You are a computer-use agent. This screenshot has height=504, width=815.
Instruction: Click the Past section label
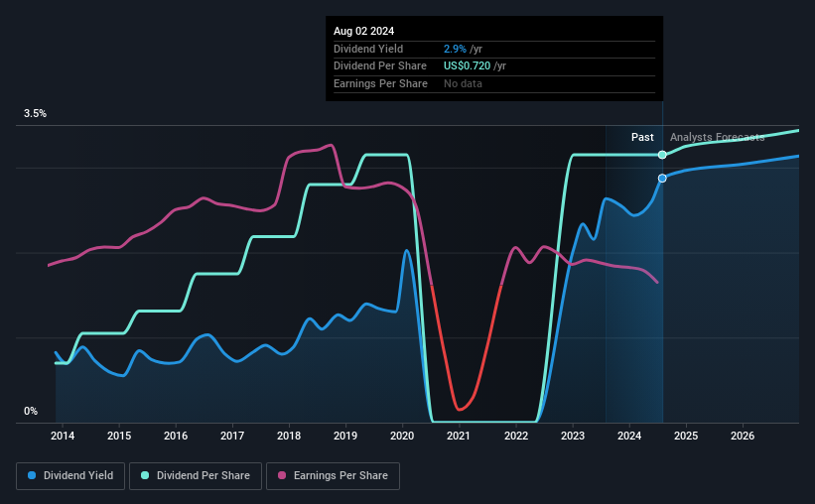click(642, 137)
